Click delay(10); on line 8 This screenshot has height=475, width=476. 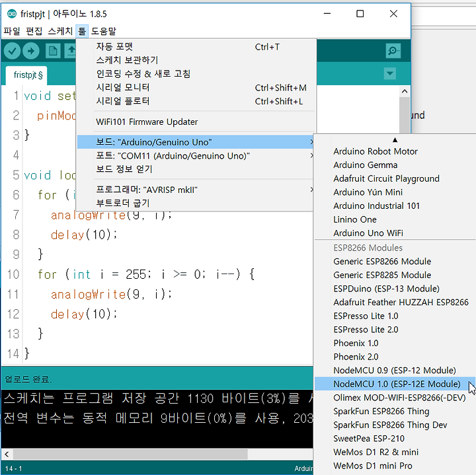coord(83,235)
